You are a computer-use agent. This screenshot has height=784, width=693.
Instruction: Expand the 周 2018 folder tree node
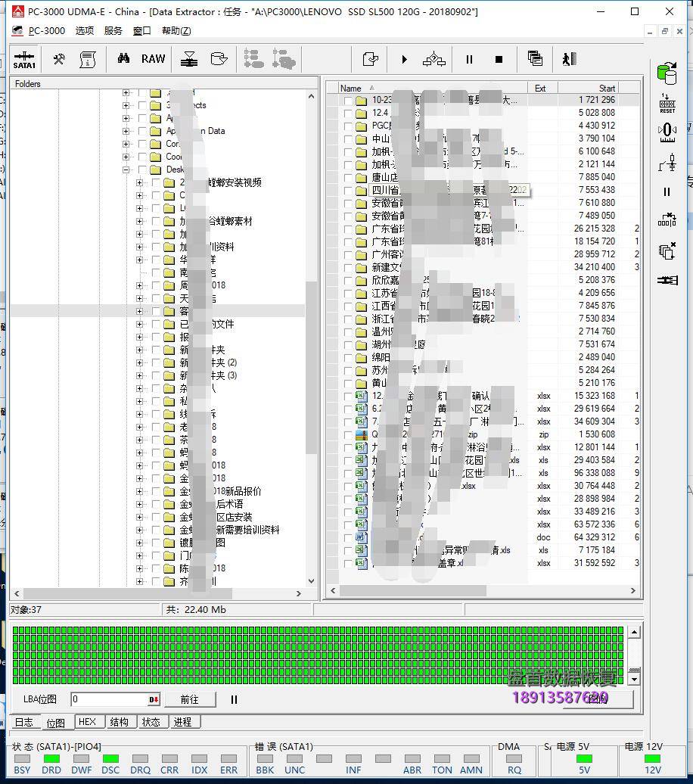tap(139, 285)
